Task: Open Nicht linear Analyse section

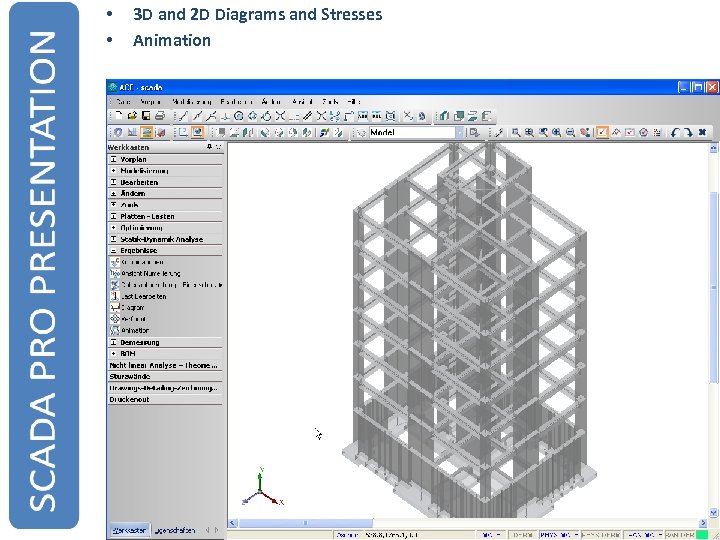Action: click(165, 366)
